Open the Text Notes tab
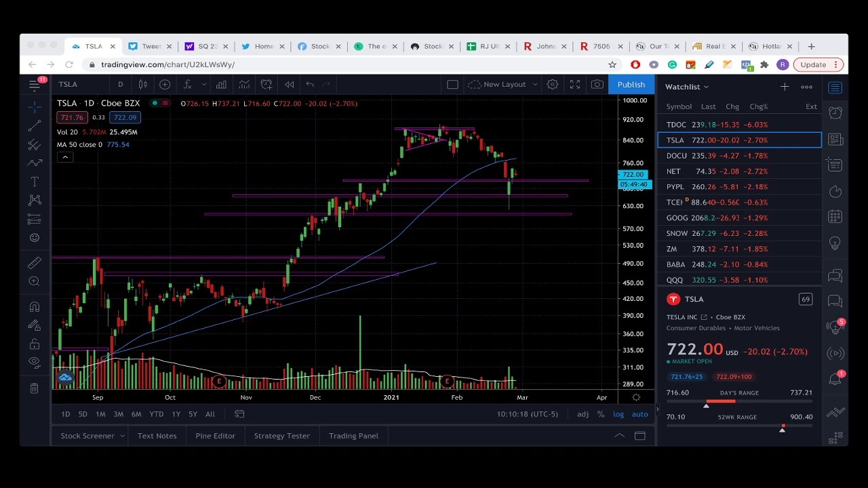Image resolution: width=868 pixels, height=488 pixels. (x=157, y=436)
